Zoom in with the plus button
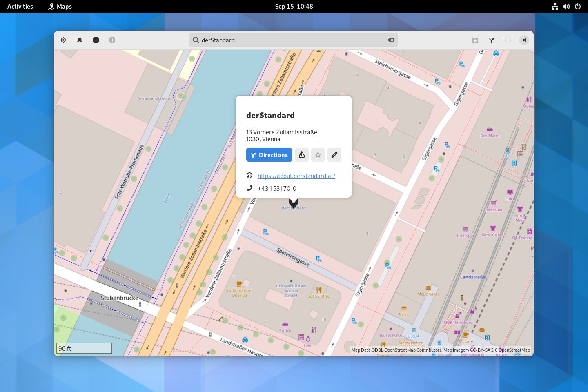 point(112,40)
